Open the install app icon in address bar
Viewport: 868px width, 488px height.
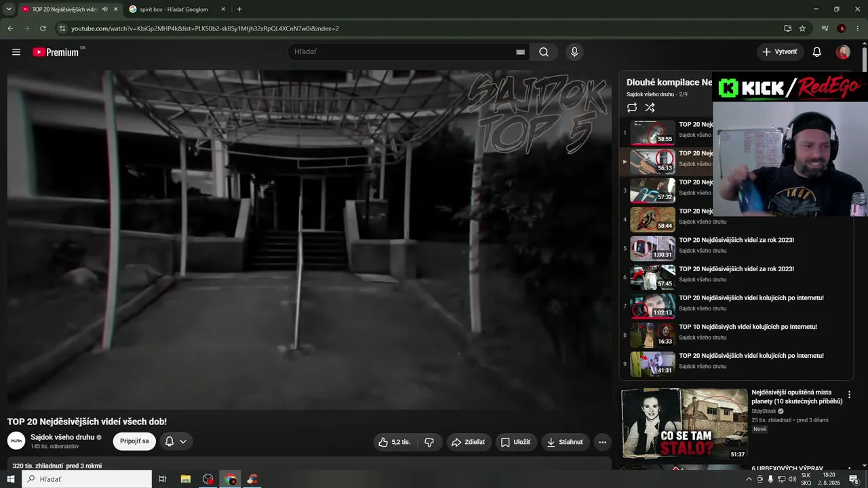pos(787,28)
